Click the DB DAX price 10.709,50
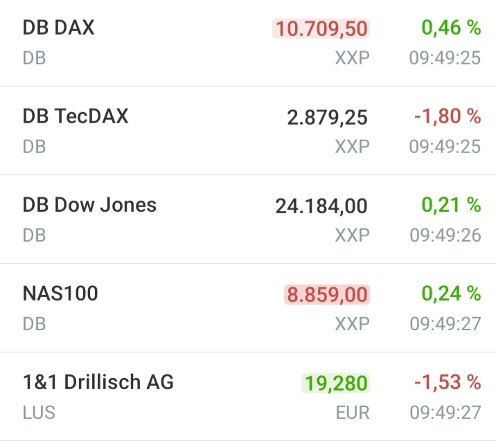 click(321, 28)
